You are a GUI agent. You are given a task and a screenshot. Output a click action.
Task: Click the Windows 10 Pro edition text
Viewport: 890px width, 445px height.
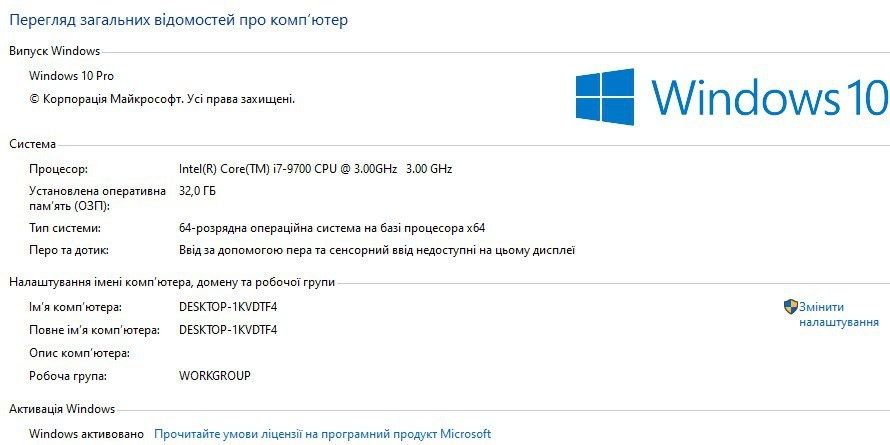79,76
